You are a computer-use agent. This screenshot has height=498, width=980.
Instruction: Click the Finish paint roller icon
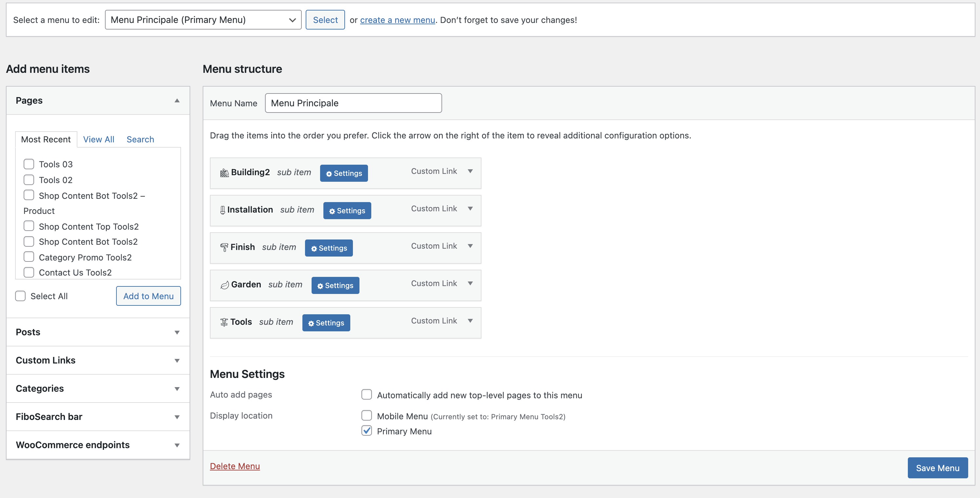[224, 247]
